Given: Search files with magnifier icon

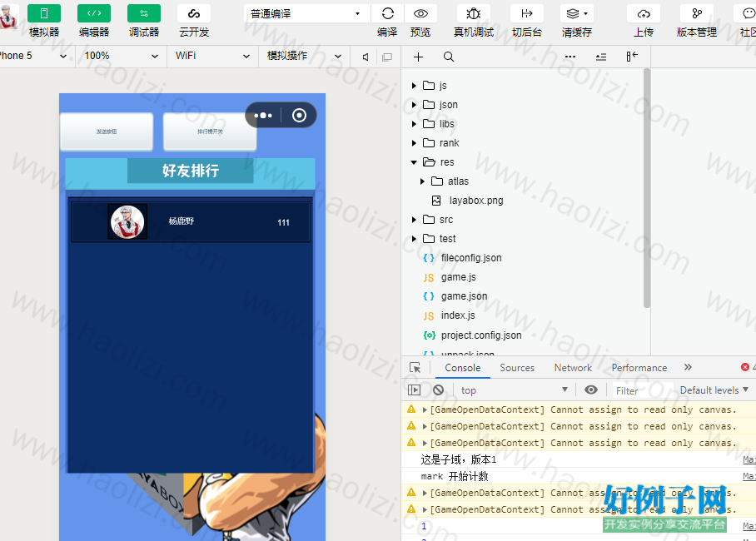Looking at the screenshot, I should (449, 57).
